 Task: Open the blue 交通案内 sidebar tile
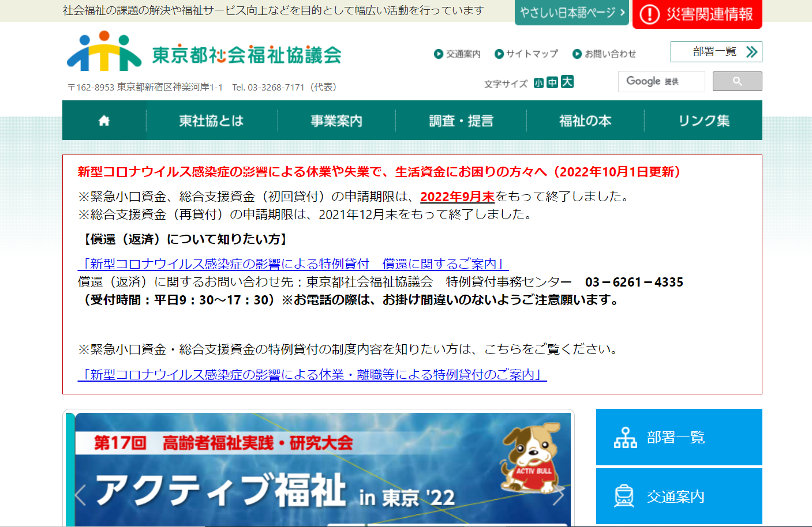coord(679,496)
